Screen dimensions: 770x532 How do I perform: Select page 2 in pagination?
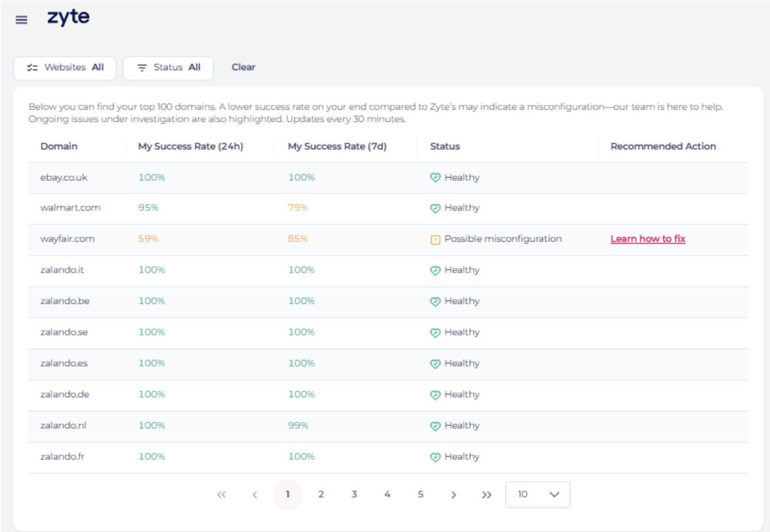tap(321, 494)
